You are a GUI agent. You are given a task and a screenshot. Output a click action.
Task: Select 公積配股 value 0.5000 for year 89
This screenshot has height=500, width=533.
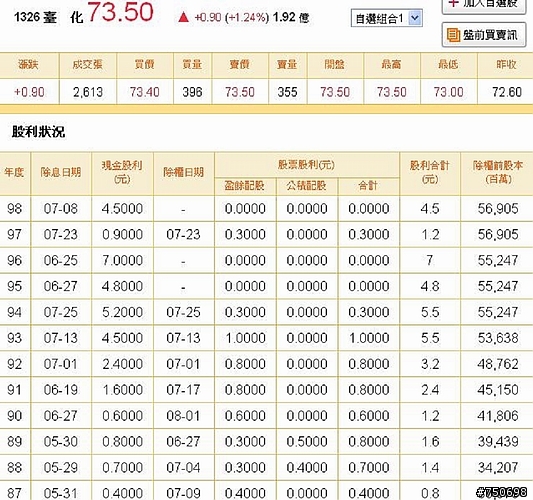(x=307, y=442)
